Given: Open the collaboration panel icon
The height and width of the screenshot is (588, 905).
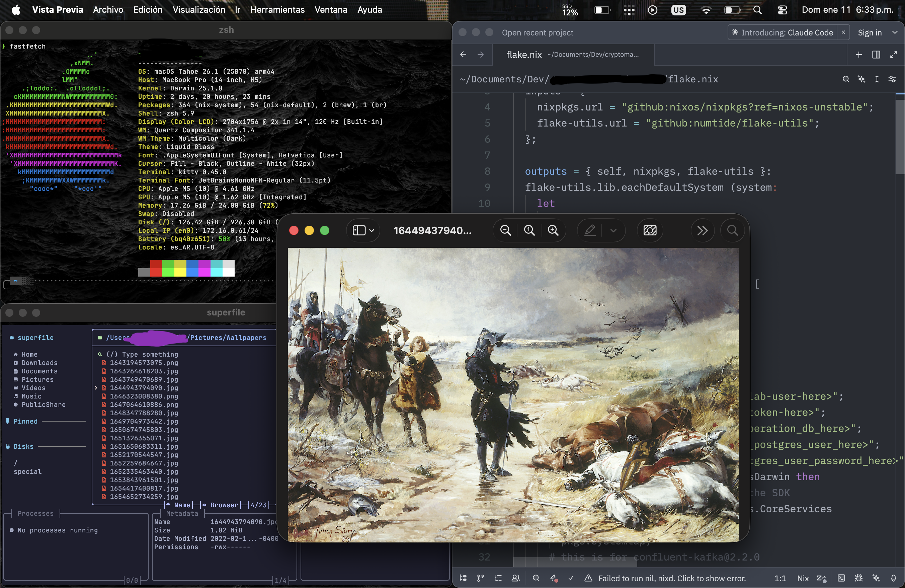Looking at the screenshot, I should pyautogui.click(x=515, y=578).
